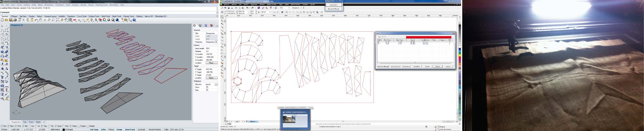Open the Perspective viewport title dropdown arrow
The height and width of the screenshot is (131, 644).
(22, 25)
